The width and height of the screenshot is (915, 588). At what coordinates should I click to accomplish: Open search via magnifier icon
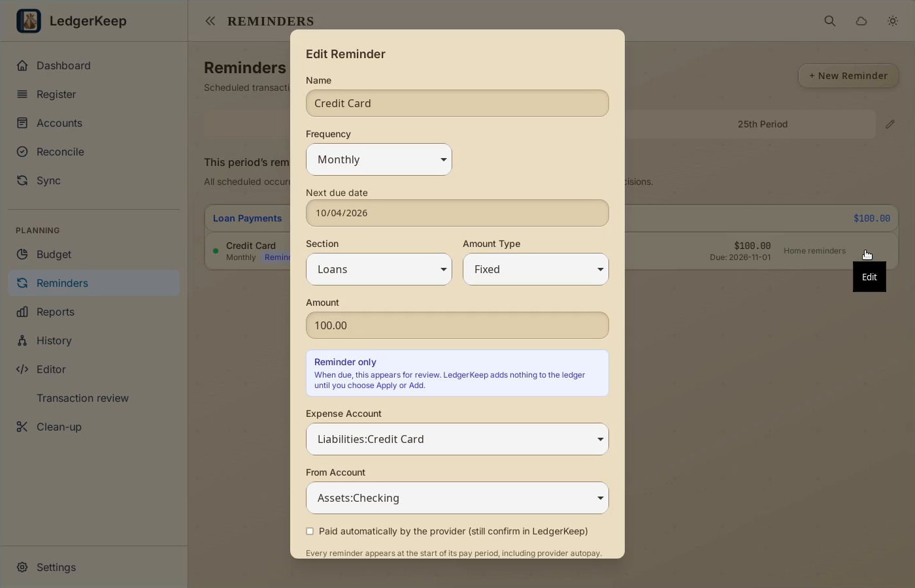pos(830,21)
